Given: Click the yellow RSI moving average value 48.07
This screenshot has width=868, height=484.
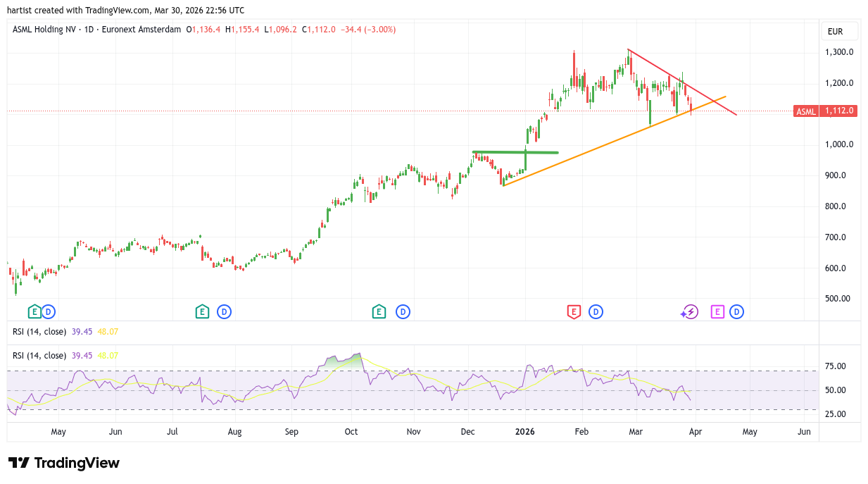Looking at the screenshot, I should pyautogui.click(x=108, y=356).
